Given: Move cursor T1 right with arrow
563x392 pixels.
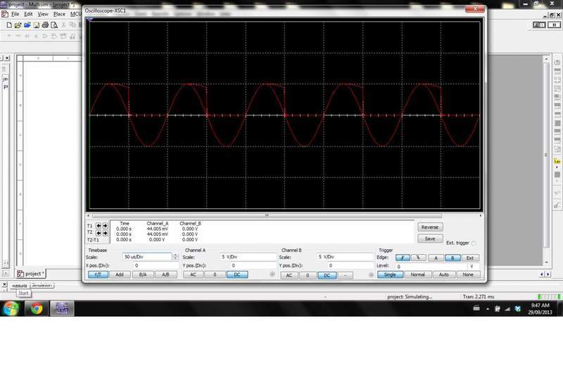Looking at the screenshot, I should point(105,227).
